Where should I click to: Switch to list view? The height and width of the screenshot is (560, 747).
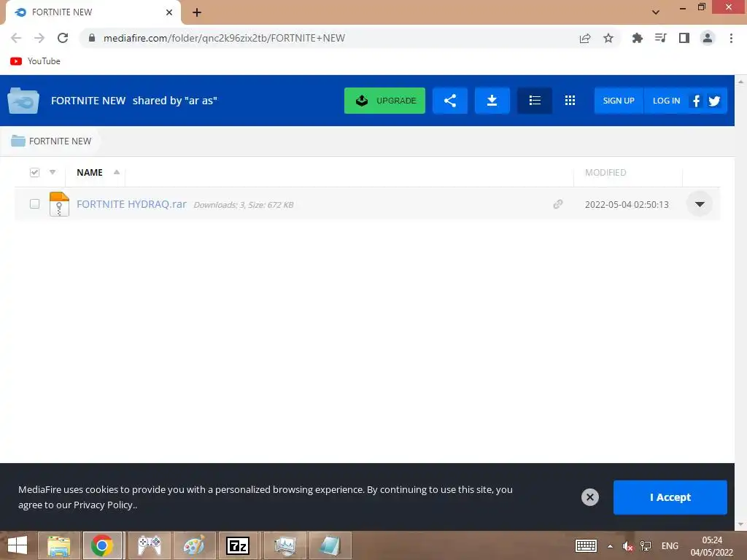(x=535, y=101)
